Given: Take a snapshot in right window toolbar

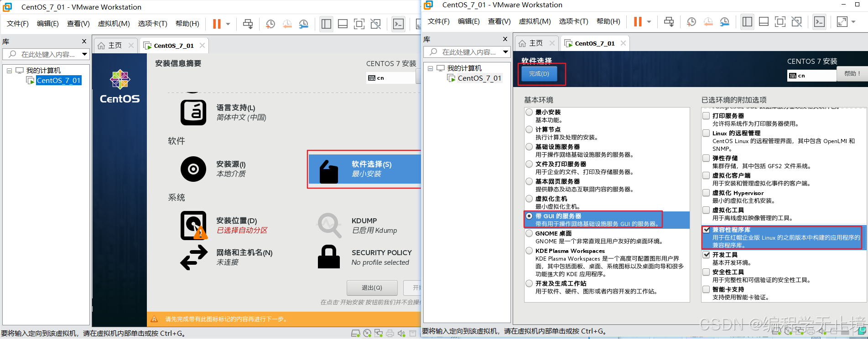Looking at the screenshot, I should (691, 21).
